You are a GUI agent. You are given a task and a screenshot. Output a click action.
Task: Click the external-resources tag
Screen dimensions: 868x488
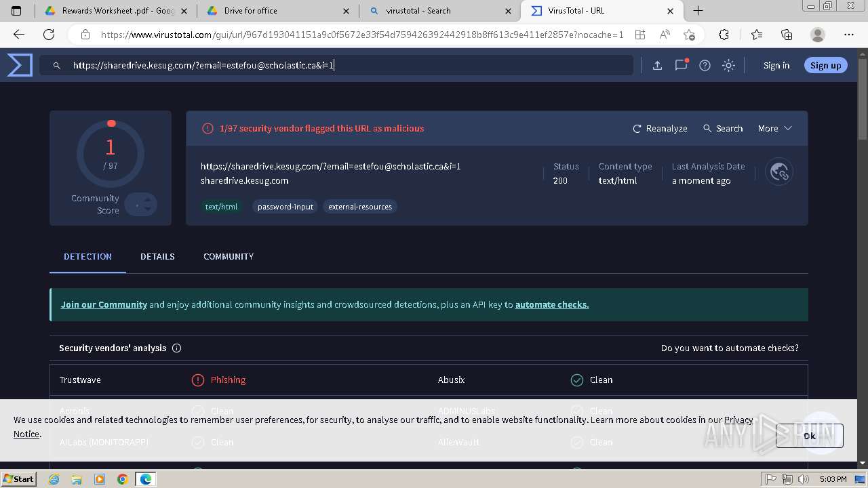(x=360, y=207)
